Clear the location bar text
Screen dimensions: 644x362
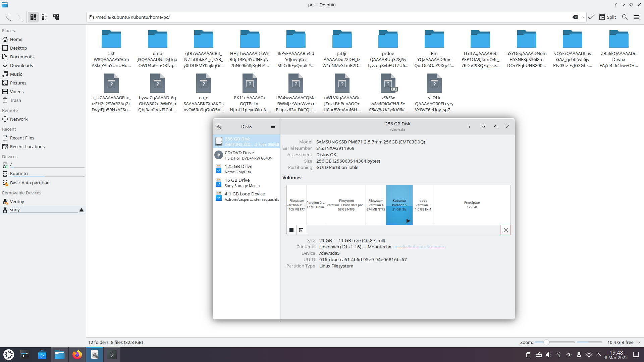(x=575, y=17)
